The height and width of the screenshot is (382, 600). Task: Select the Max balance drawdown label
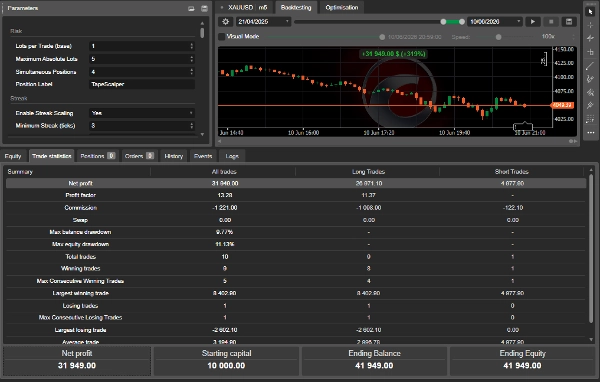pyautogui.click(x=80, y=232)
